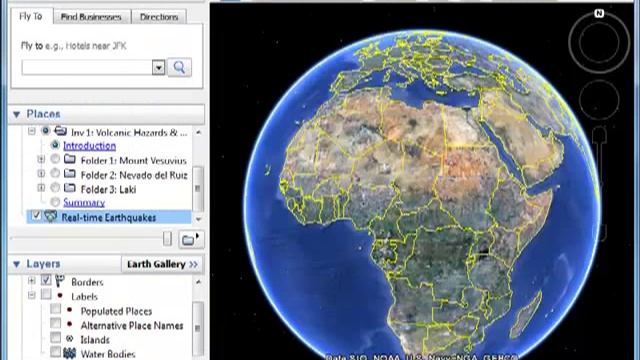The width and height of the screenshot is (640, 360).
Task: Click the Places panel scroll up arrow
Action: [198, 132]
